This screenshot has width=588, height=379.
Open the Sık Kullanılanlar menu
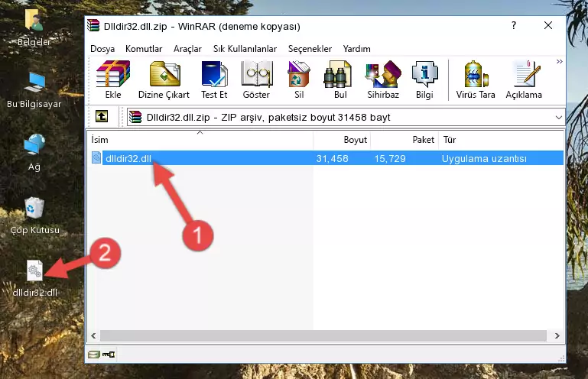(x=245, y=49)
